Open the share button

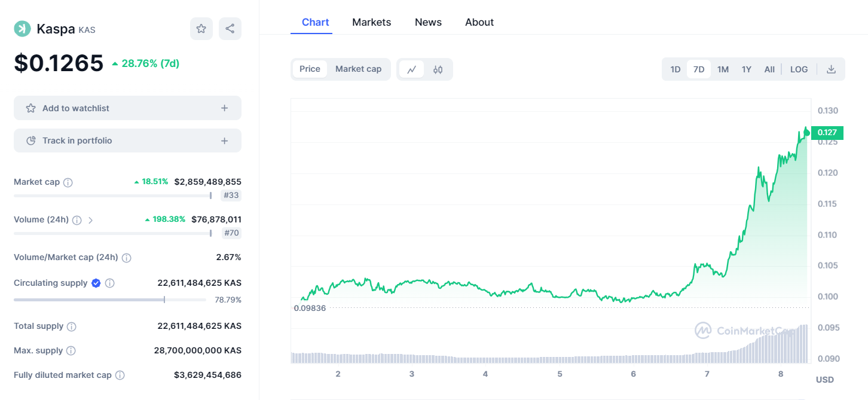230,29
